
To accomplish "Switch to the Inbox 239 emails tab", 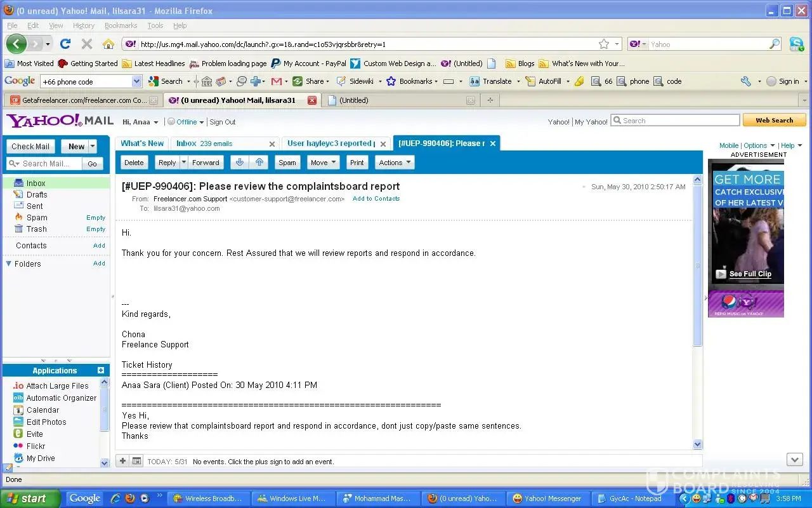I will pos(225,144).
